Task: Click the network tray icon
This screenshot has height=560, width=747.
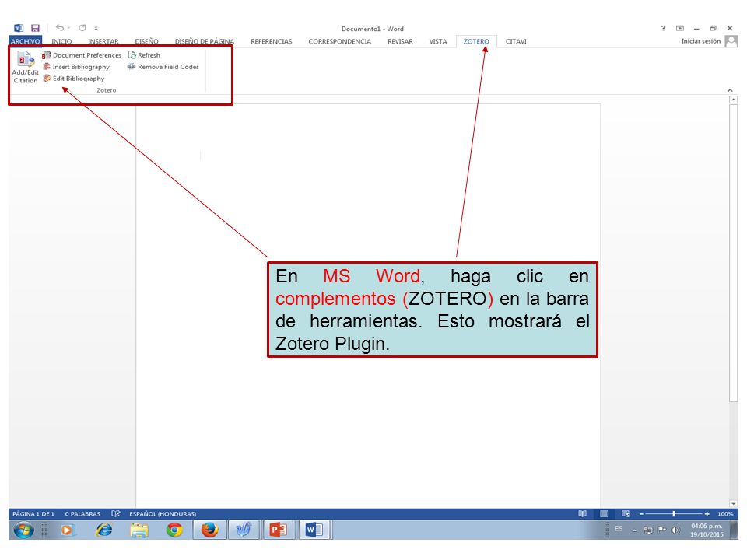Action: [648, 530]
